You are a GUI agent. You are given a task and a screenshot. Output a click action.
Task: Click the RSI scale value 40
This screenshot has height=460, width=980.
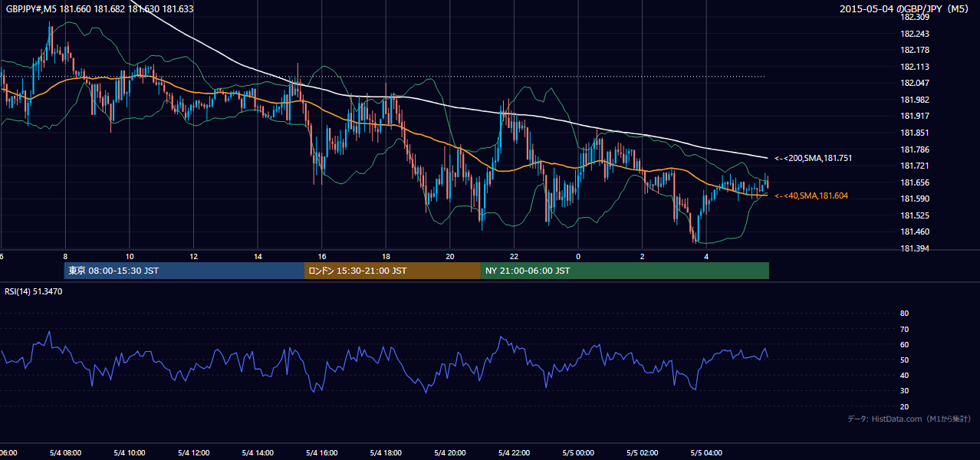tap(904, 375)
